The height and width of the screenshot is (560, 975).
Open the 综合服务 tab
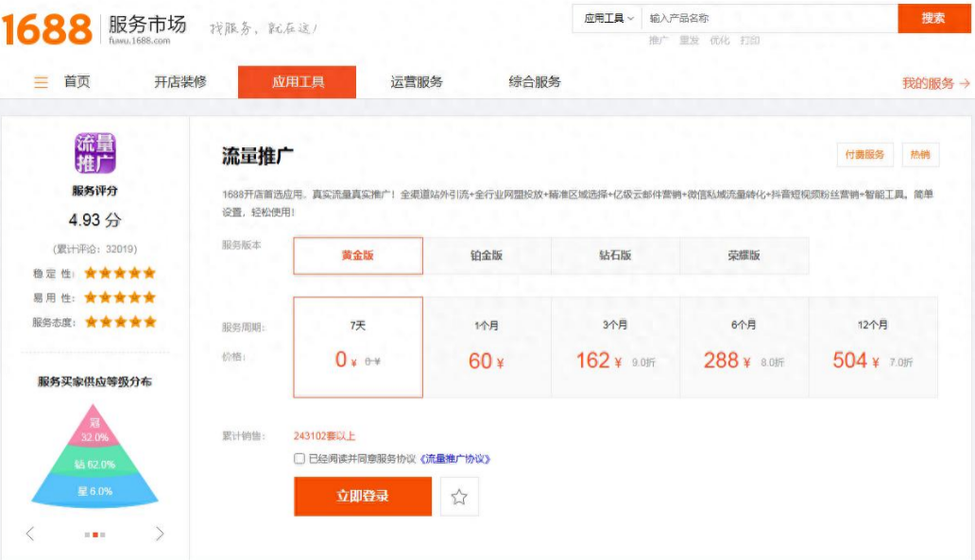pos(535,82)
